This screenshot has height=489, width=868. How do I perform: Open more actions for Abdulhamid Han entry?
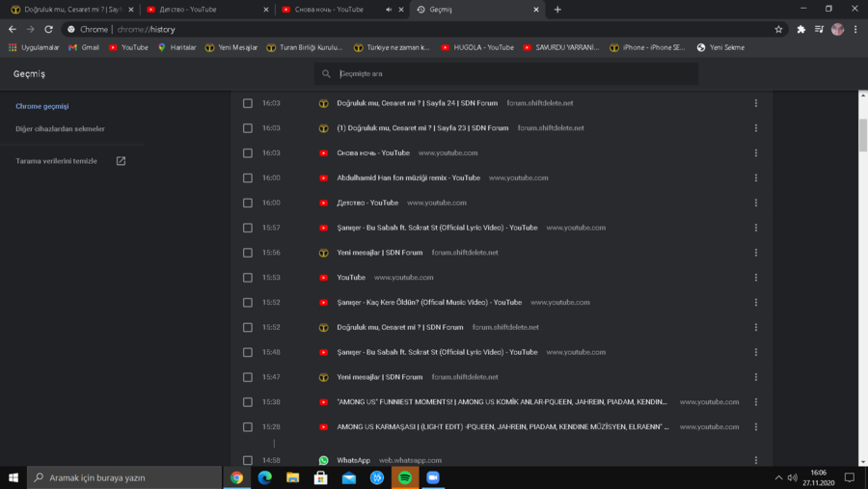(755, 177)
